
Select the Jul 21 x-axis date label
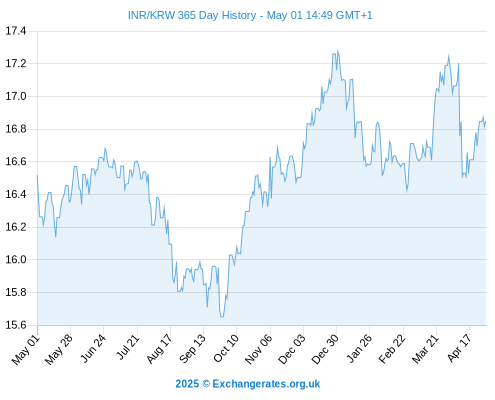tap(127, 348)
